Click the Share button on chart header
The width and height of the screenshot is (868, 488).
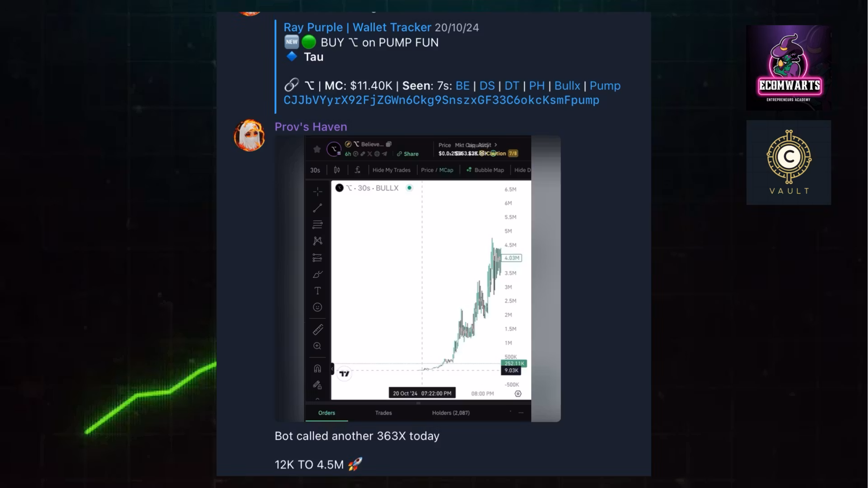408,154
